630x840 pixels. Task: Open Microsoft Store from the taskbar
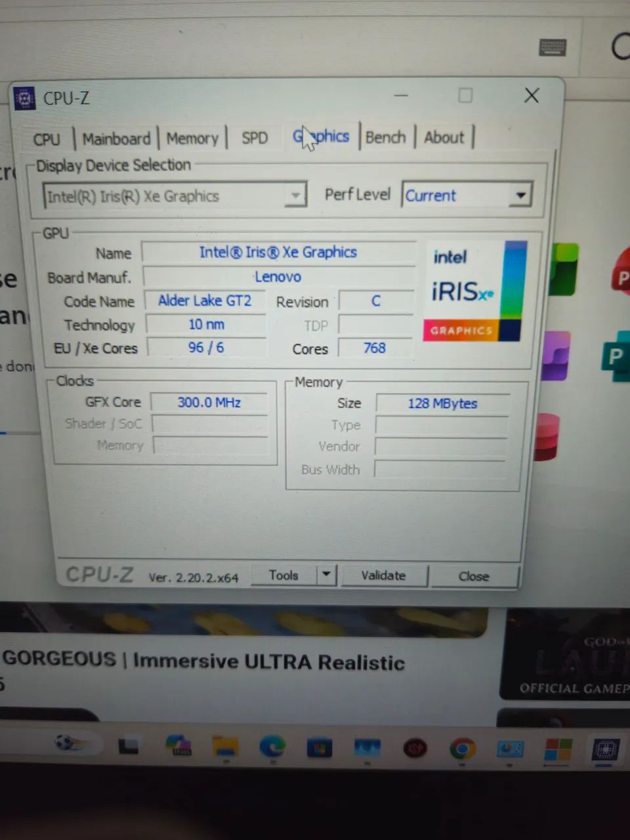coord(320,747)
